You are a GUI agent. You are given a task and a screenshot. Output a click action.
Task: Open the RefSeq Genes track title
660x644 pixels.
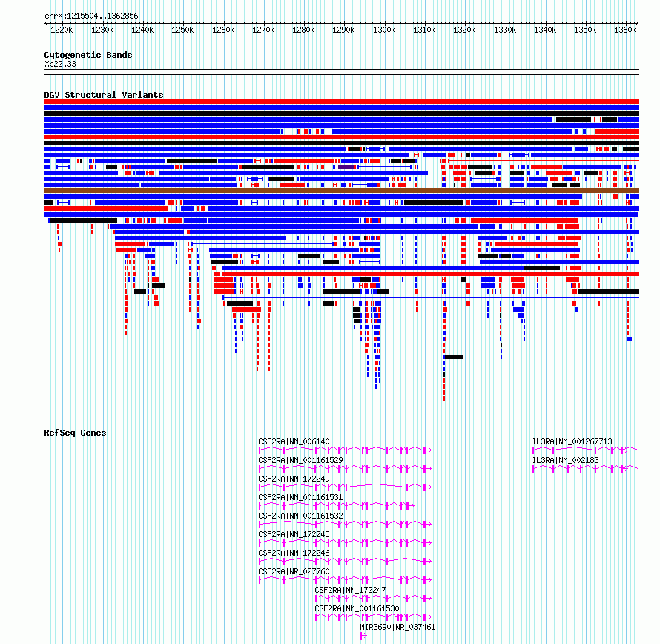coord(75,433)
